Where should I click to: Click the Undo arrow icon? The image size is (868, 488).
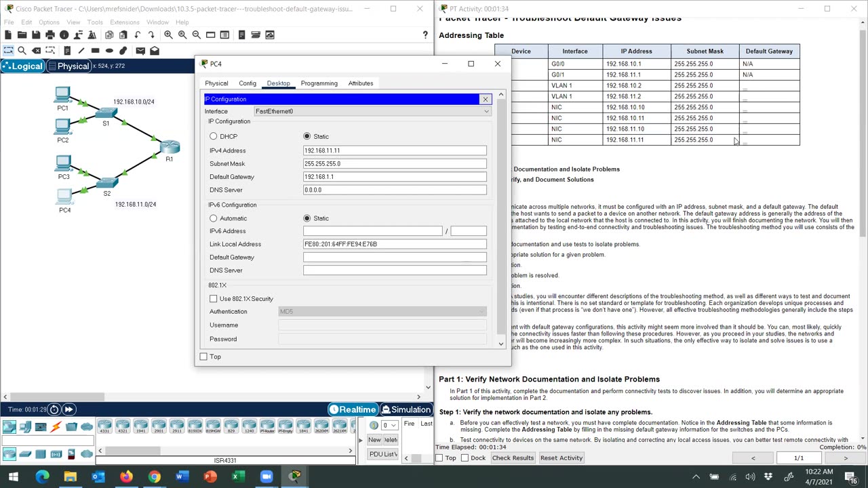click(x=138, y=35)
